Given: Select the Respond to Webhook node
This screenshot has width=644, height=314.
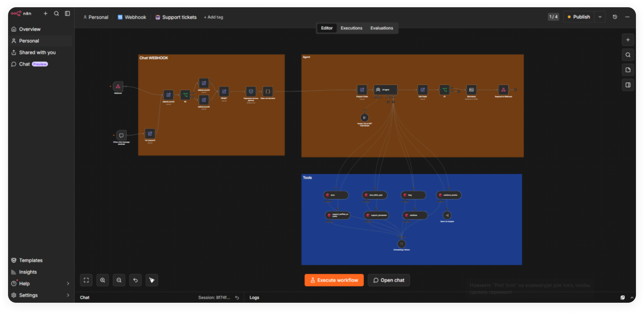Looking at the screenshot, I should 503,90.
